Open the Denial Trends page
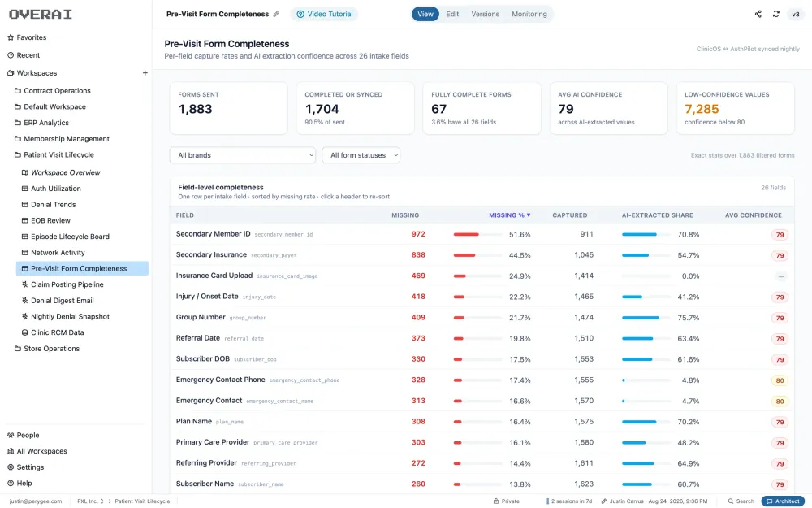 coord(54,204)
